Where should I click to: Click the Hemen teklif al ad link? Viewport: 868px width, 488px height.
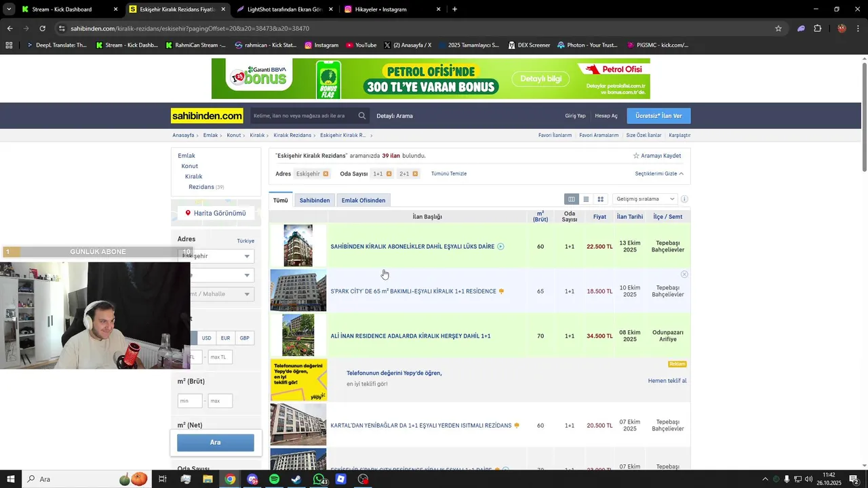click(x=667, y=381)
